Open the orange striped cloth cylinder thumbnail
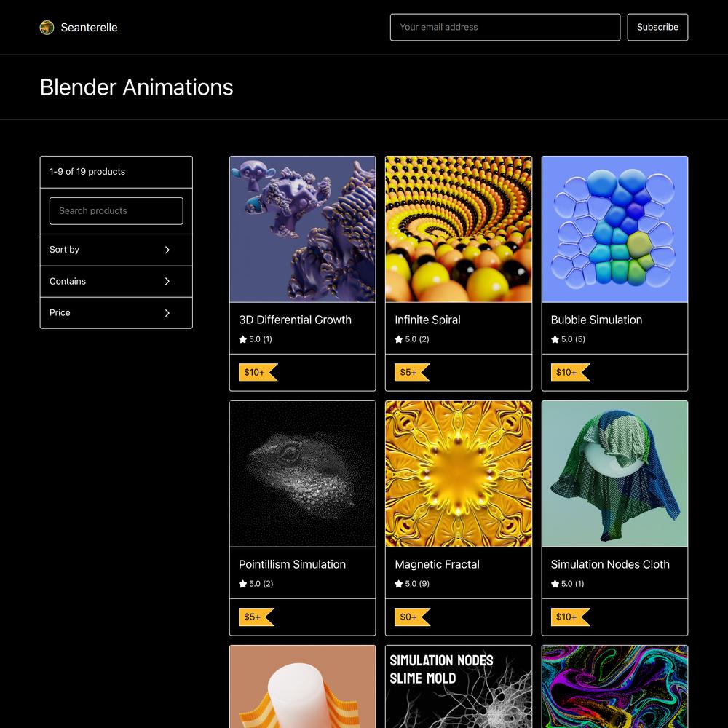This screenshot has height=728, width=728. (302, 687)
